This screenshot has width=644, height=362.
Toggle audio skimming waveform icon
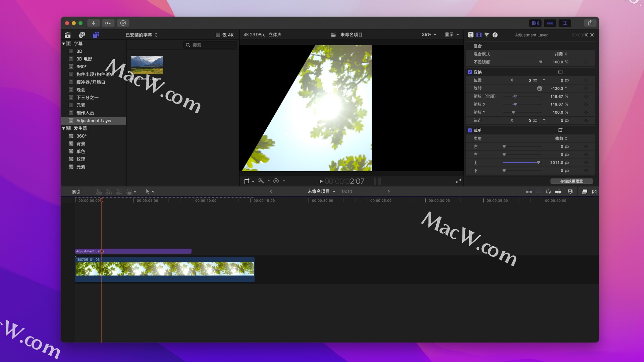click(539, 192)
